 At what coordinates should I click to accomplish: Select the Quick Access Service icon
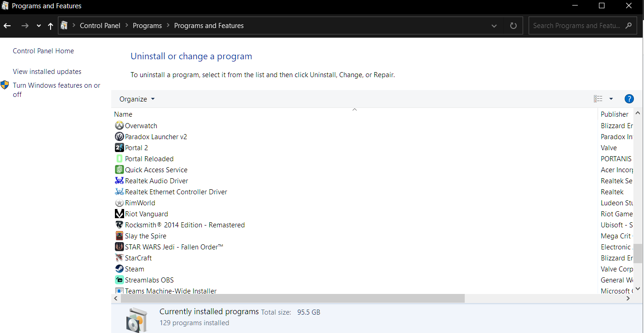coord(119,169)
